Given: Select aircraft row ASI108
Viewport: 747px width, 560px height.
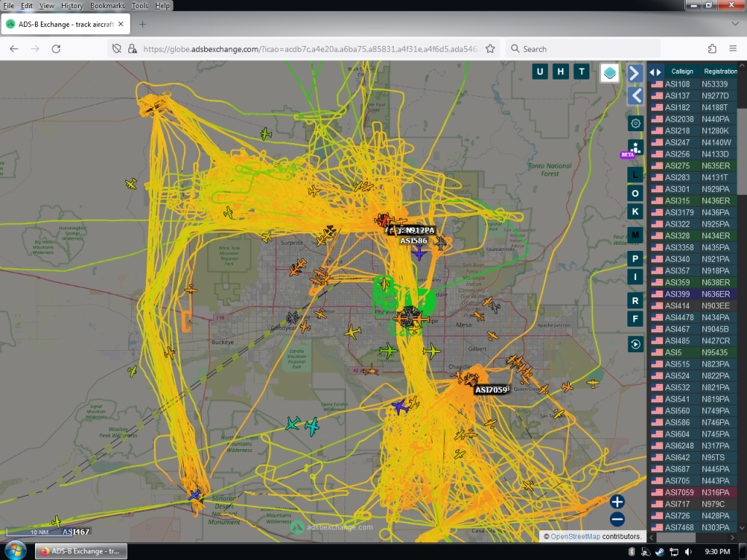Looking at the screenshot, I should pos(694,84).
